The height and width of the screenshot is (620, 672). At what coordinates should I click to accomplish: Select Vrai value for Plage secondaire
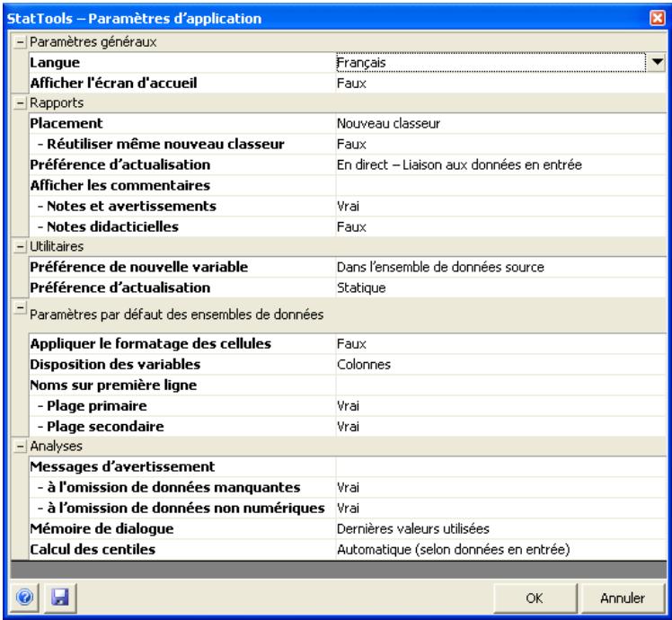click(500, 427)
